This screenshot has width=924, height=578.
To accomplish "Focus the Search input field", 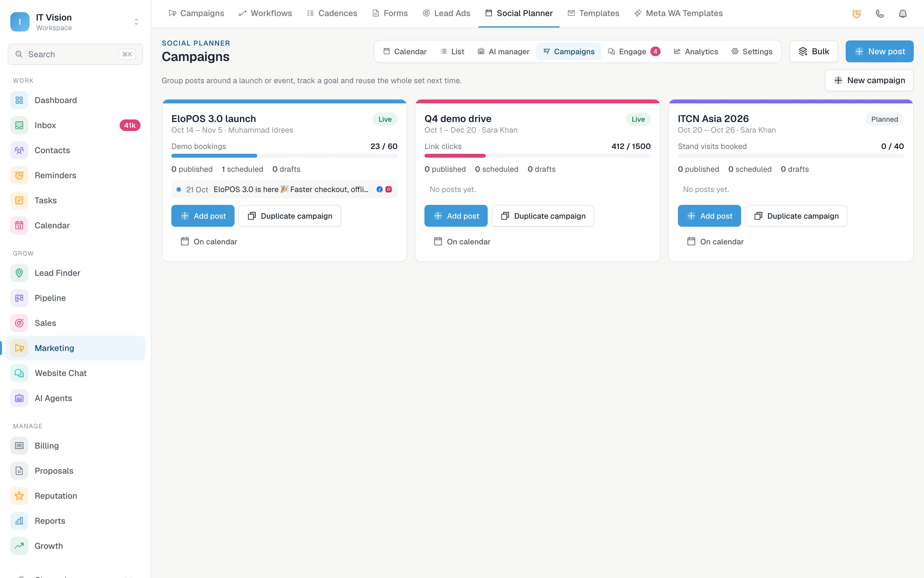I will point(75,54).
